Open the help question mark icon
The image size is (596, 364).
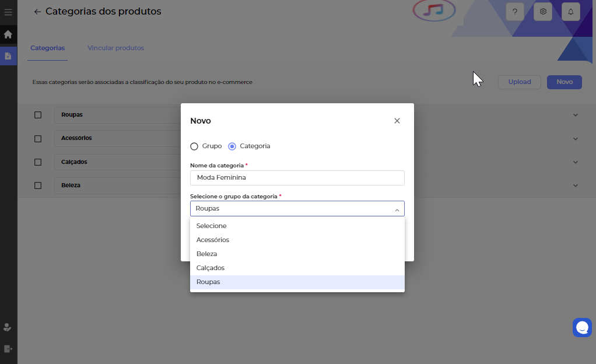(515, 12)
